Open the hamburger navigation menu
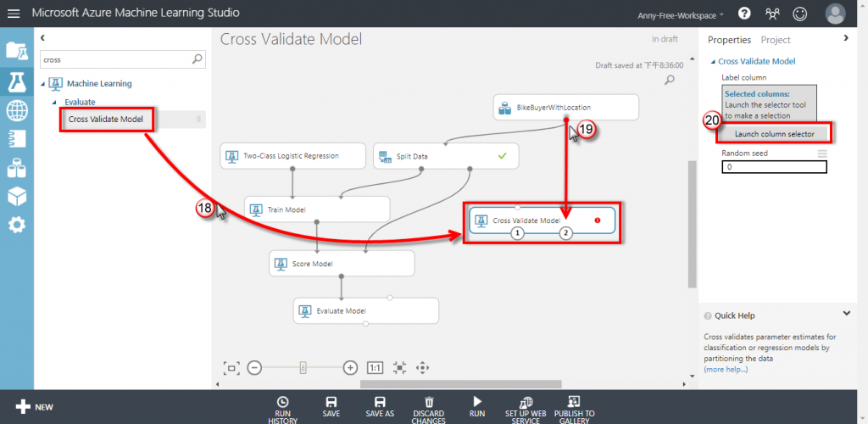This screenshot has width=868, height=424. click(14, 14)
